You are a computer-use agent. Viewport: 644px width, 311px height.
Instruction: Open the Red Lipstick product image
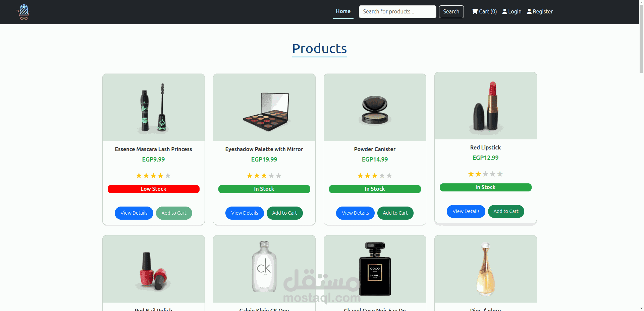(x=486, y=106)
